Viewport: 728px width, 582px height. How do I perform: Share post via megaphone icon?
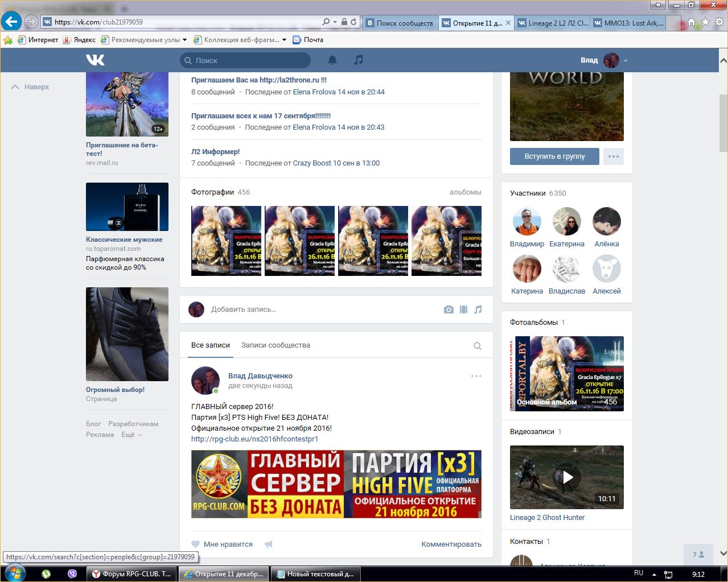(269, 544)
